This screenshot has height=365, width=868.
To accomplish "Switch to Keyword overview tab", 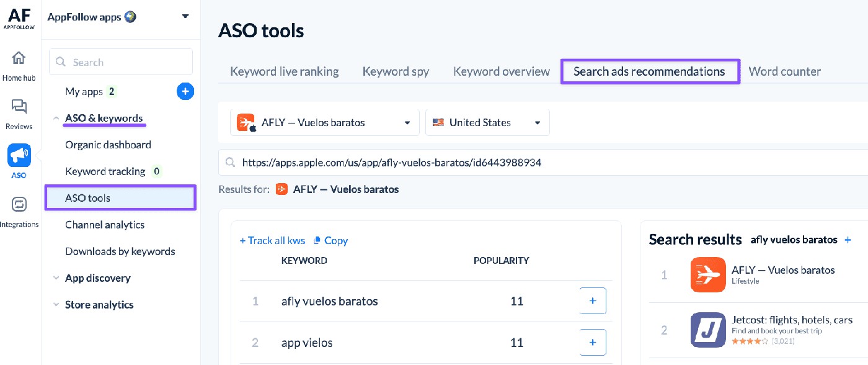I will (x=502, y=71).
